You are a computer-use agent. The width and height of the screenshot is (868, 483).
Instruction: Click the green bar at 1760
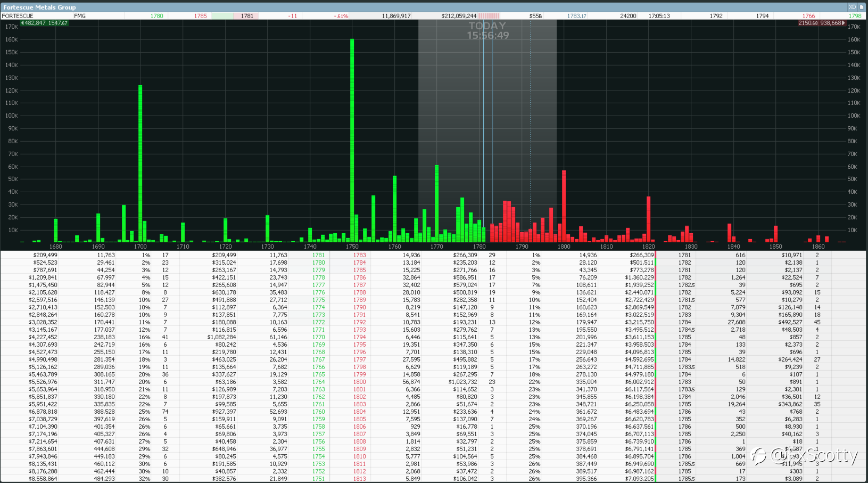click(394, 209)
